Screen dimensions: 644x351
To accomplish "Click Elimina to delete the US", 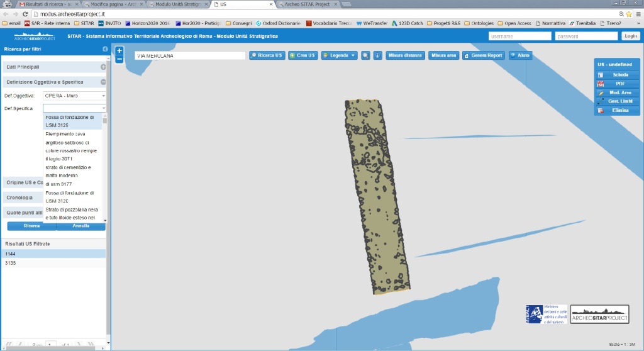I will pyautogui.click(x=616, y=110).
